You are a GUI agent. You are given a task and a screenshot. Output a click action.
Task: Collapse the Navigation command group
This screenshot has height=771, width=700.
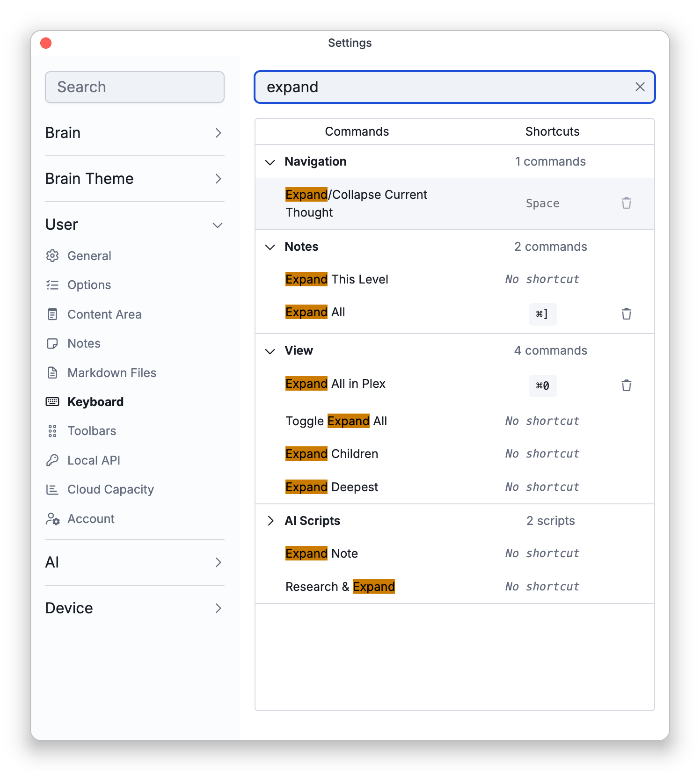pyautogui.click(x=270, y=162)
